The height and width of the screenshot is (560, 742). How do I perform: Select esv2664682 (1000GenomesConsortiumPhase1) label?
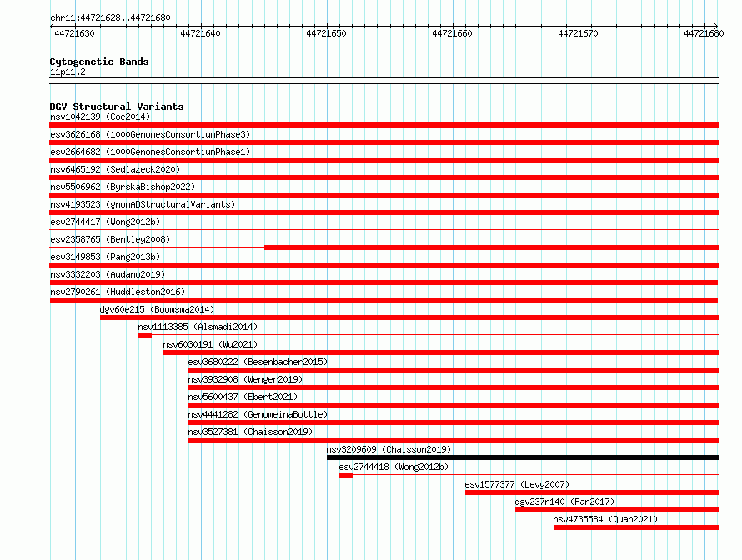(x=150, y=152)
